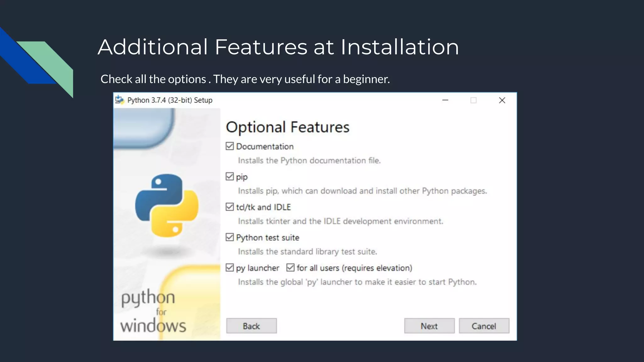Image resolution: width=644 pixels, height=362 pixels.
Task: Click the global 'py' launcher description text
Action: (x=357, y=282)
